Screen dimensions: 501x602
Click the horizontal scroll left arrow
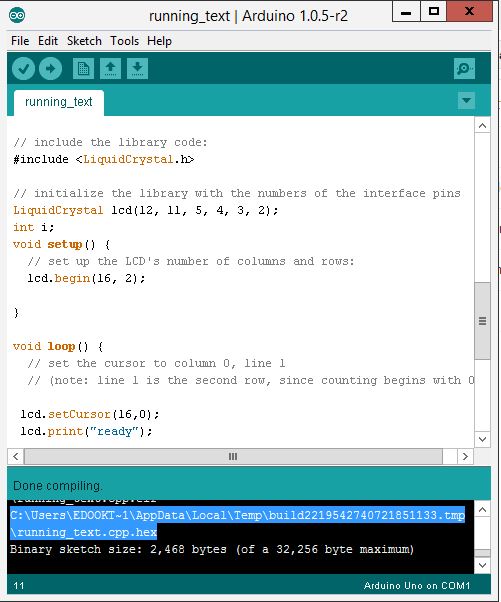tap(16, 456)
